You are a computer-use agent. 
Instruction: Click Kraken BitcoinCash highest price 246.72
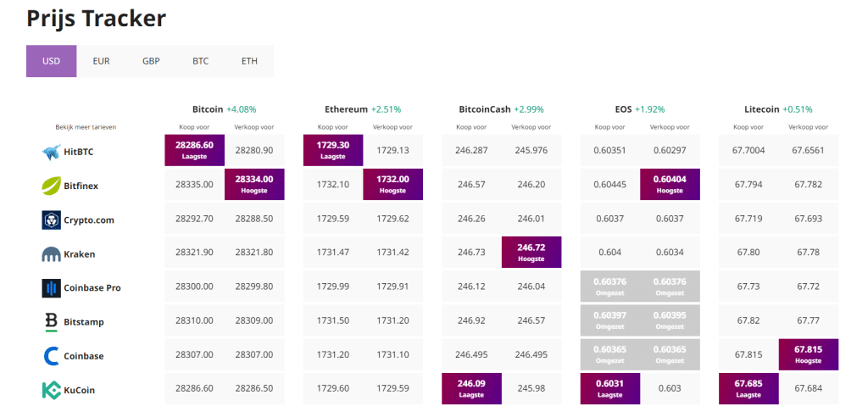531,252
